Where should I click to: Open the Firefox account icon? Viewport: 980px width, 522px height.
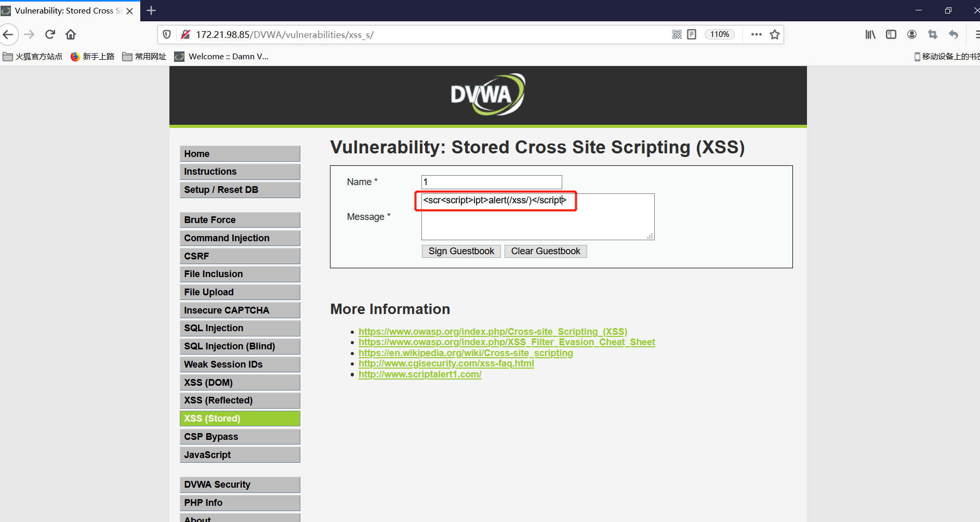(912, 34)
